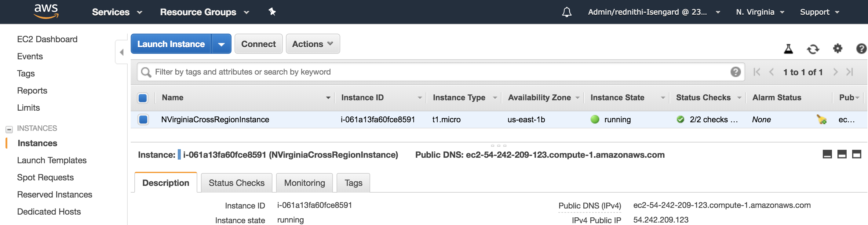Click the green running state indicator
The image size is (868, 225).
coord(595,120)
